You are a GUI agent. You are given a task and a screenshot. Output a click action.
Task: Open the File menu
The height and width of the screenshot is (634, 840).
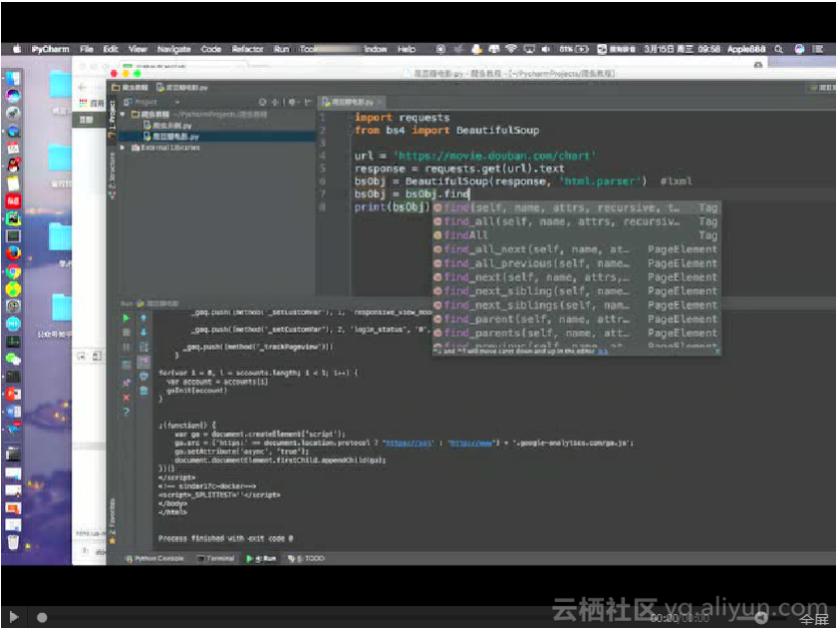(87, 49)
